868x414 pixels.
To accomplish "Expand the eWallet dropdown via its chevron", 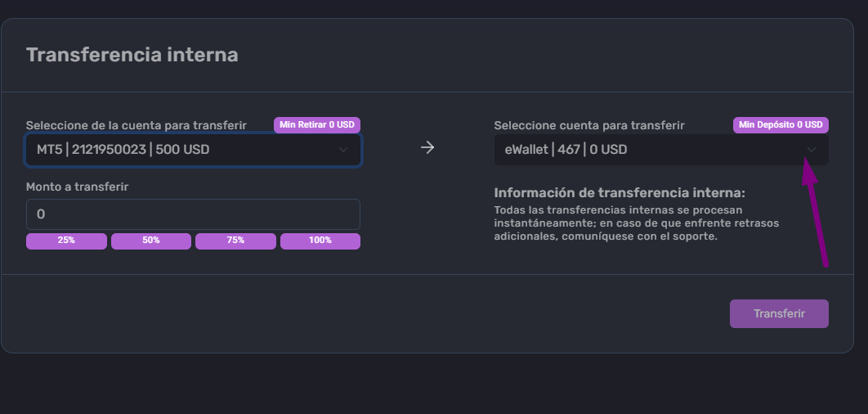I will pos(812,150).
